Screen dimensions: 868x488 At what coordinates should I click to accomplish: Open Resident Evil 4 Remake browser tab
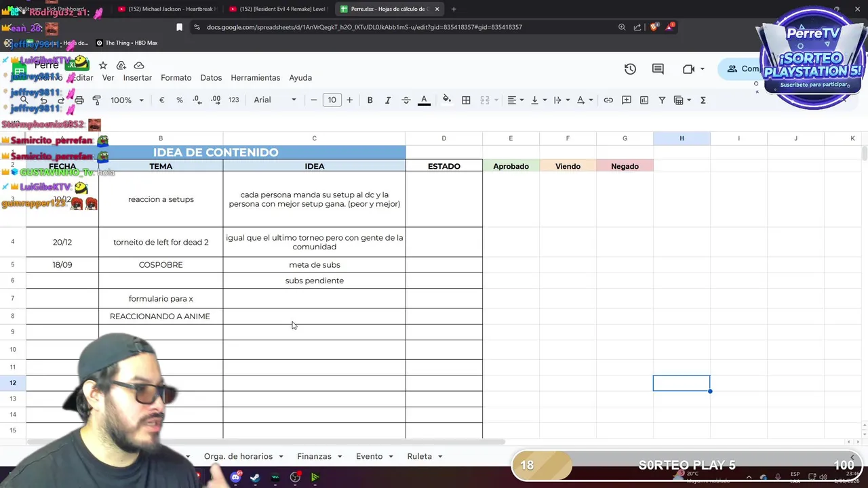pos(278,9)
